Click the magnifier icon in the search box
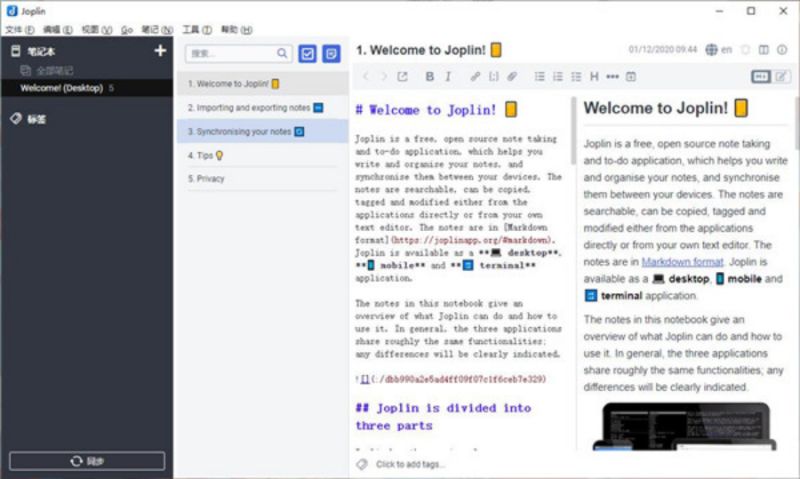The height and width of the screenshot is (479, 800). (282, 53)
